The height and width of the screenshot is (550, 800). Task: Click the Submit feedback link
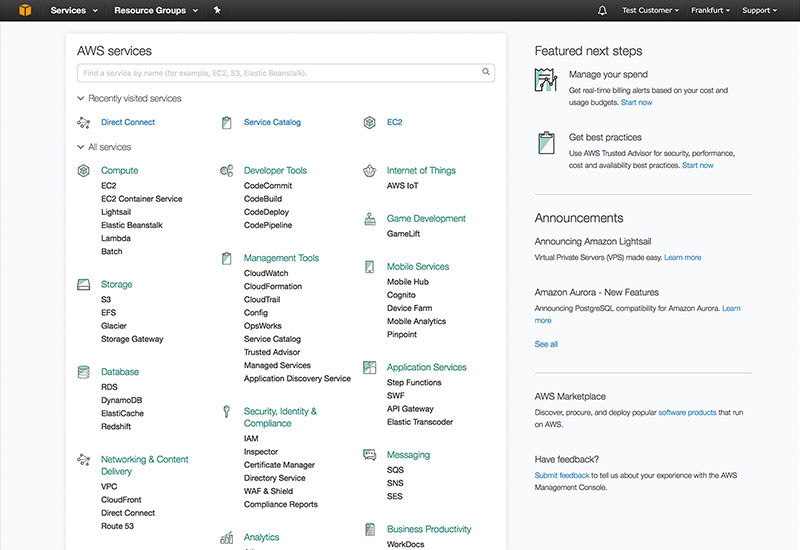pyautogui.click(x=562, y=476)
